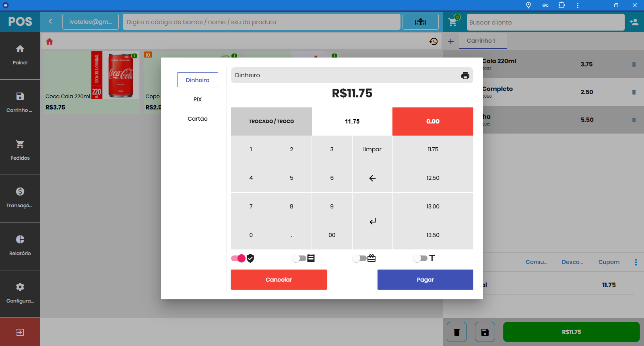Click the logout icon at sidebar bottom
Image resolution: width=644 pixels, height=346 pixels.
(20, 332)
